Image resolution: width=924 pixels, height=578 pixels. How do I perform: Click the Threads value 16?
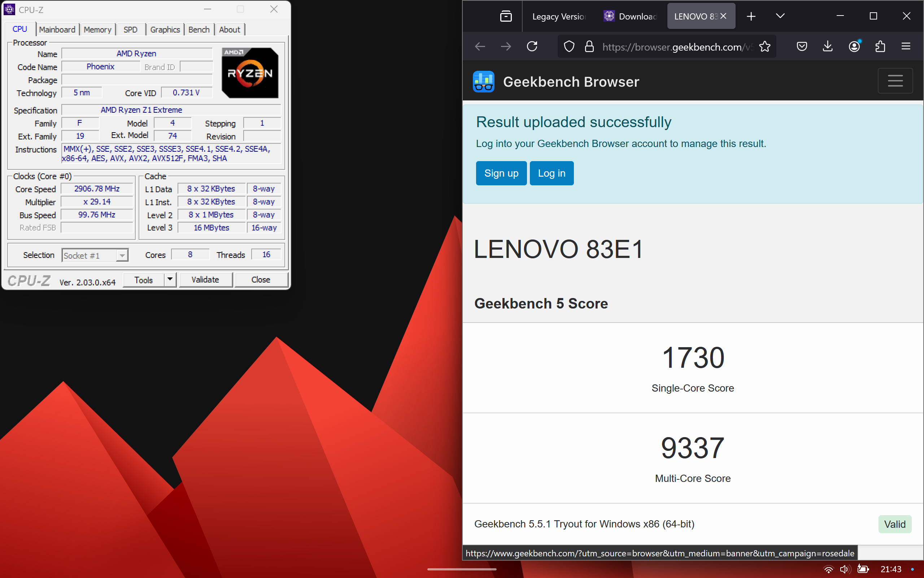coord(266,255)
